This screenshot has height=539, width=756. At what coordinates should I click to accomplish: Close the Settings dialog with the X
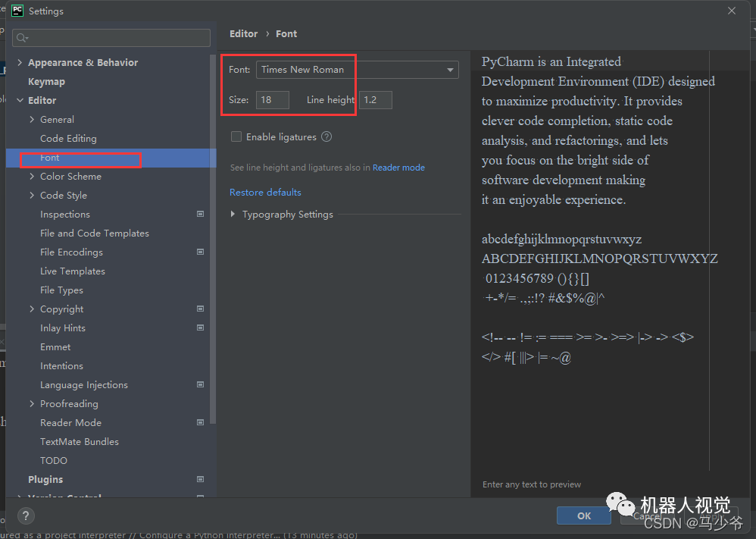pyautogui.click(x=732, y=11)
